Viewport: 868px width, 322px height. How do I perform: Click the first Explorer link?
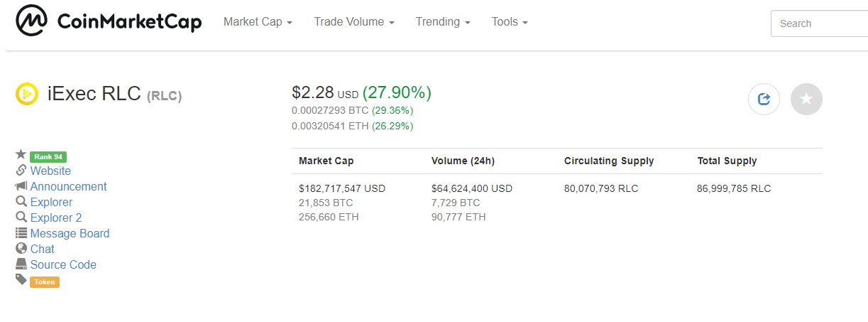[51, 202]
